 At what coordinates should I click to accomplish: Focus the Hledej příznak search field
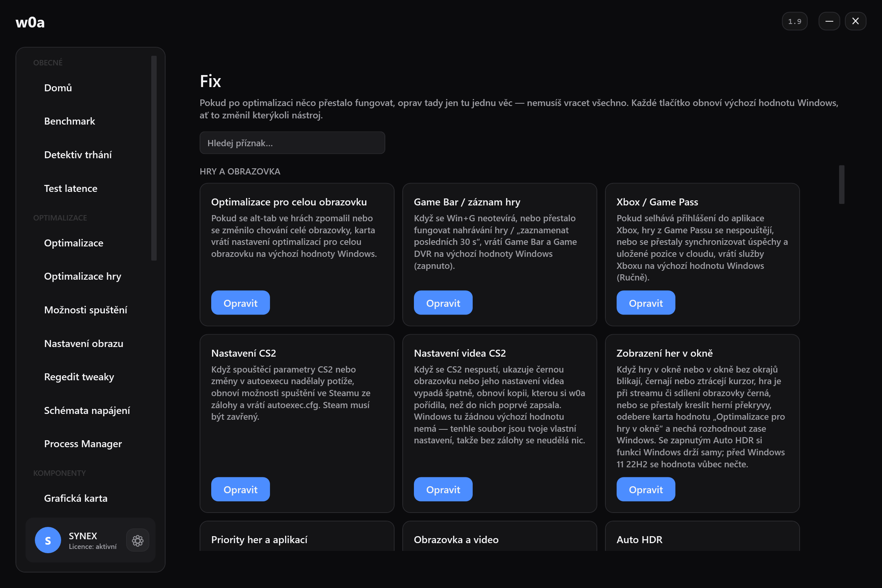(292, 143)
